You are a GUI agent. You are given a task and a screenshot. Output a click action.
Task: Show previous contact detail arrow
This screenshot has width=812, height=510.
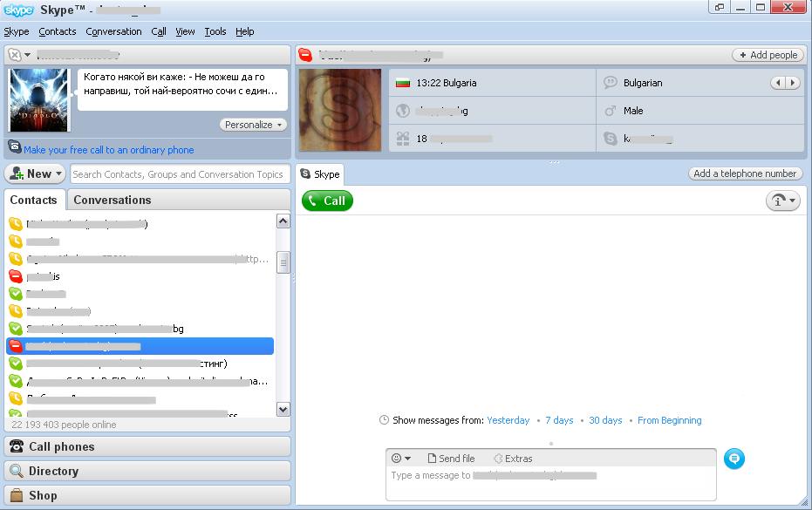point(778,83)
